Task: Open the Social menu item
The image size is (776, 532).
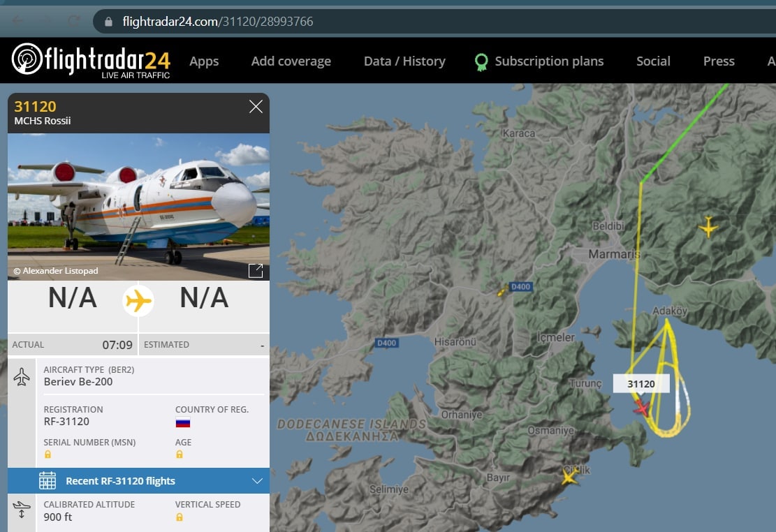Action: tap(653, 61)
